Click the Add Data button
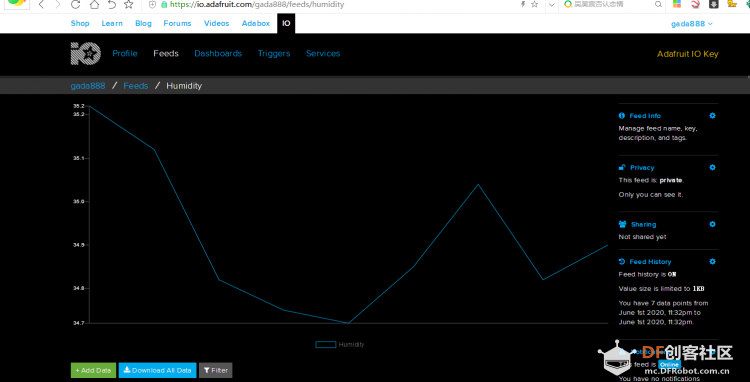This screenshot has width=750, height=382. [x=93, y=371]
